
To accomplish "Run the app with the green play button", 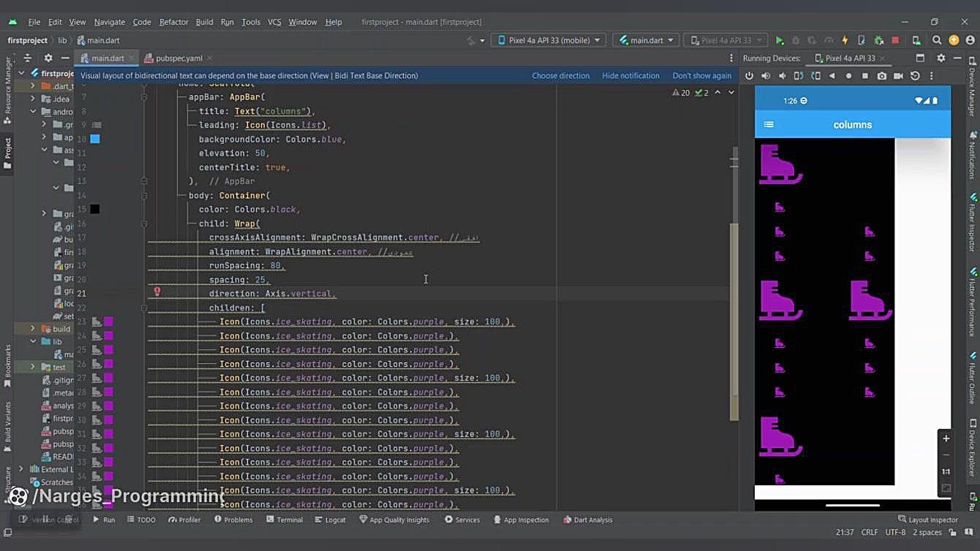I will click(780, 40).
